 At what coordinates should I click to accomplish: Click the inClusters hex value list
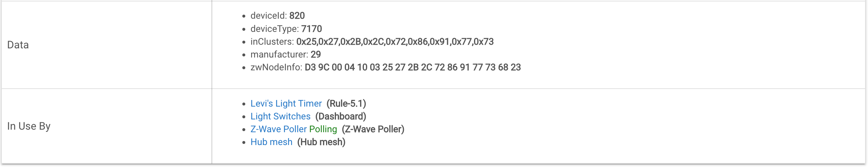point(395,42)
